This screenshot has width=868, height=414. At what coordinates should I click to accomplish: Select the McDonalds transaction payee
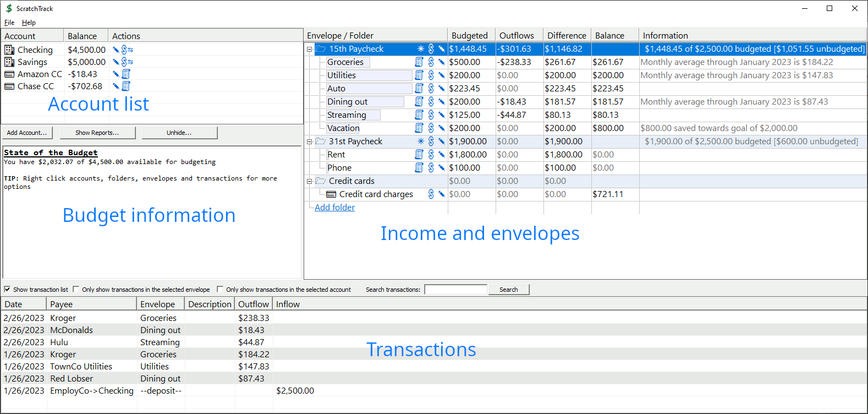pyautogui.click(x=72, y=330)
